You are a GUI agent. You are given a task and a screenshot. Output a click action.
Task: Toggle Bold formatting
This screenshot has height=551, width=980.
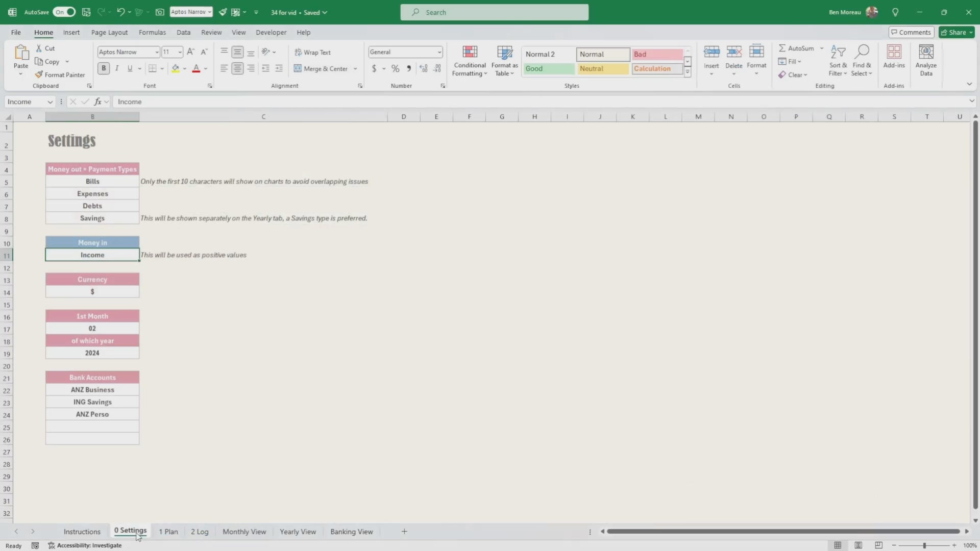[x=104, y=68]
